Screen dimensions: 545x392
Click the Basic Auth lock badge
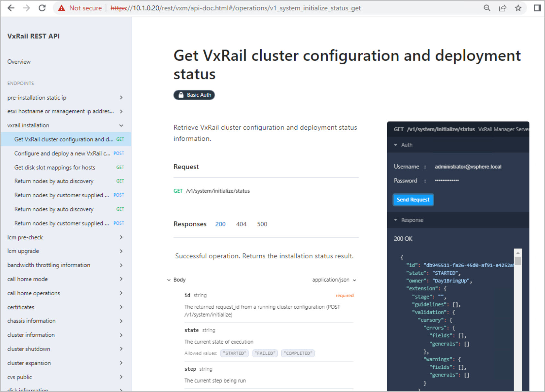click(194, 95)
